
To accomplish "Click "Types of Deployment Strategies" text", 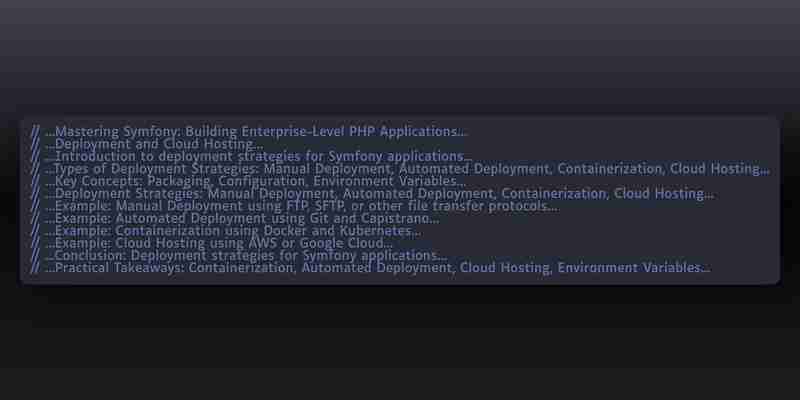I will [157, 169].
